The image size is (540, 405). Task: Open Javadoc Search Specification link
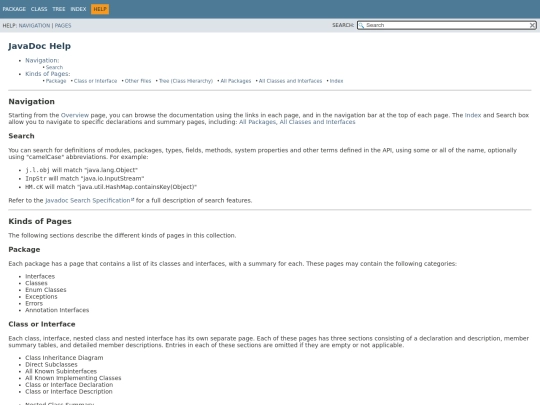tap(87, 200)
